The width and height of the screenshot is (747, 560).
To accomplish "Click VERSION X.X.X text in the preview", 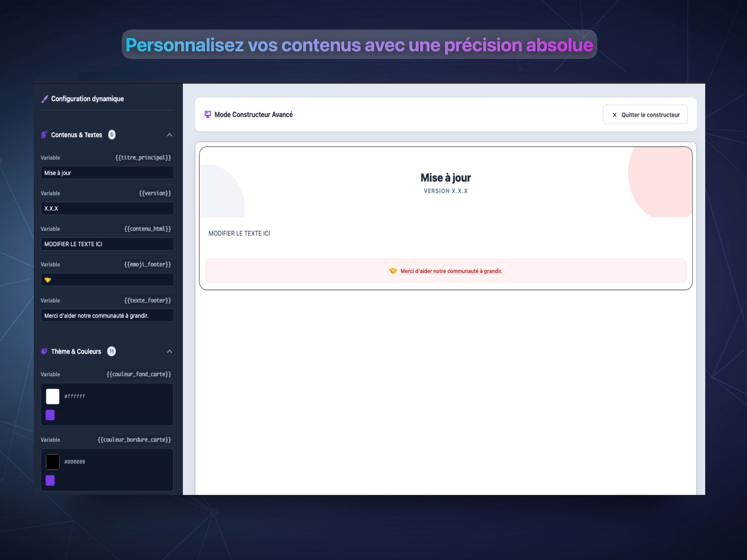I will click(x=446, y=191).
